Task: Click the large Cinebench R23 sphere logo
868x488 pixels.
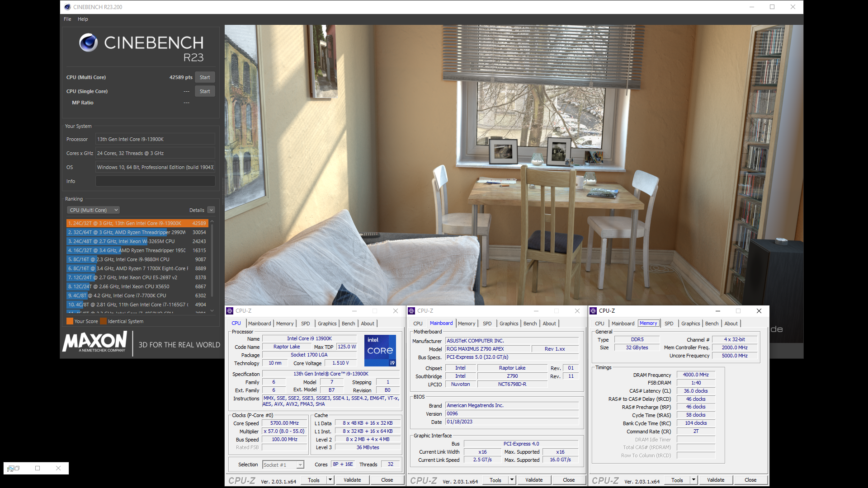Action: click(x=89, y=43)
